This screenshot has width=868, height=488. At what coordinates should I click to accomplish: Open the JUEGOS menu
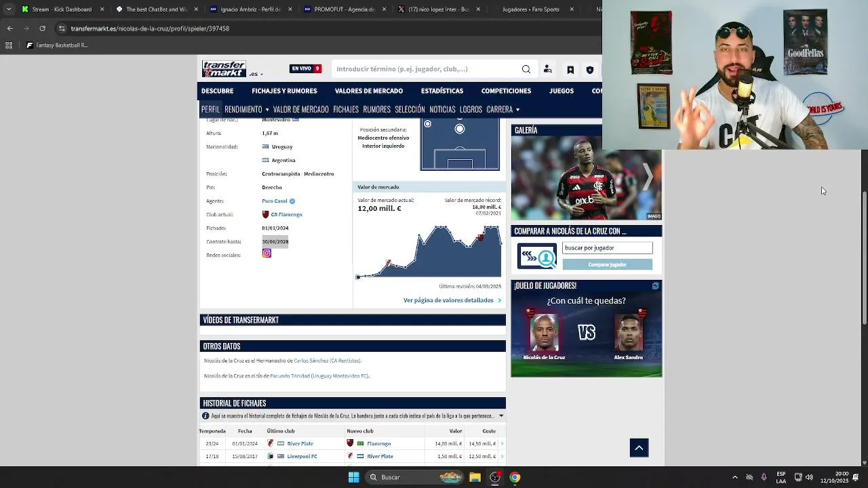coord(561,91)
